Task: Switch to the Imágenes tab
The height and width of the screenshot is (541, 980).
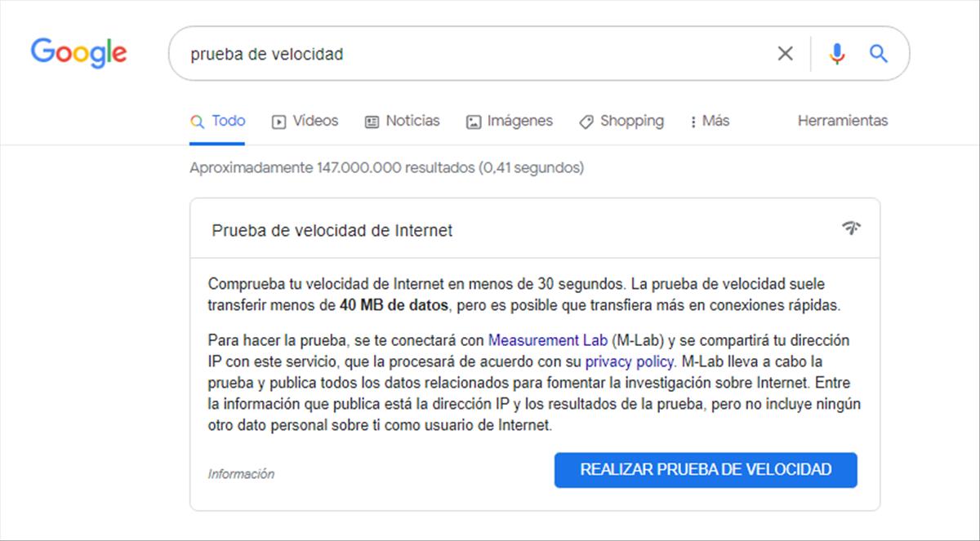Action: 509,121
